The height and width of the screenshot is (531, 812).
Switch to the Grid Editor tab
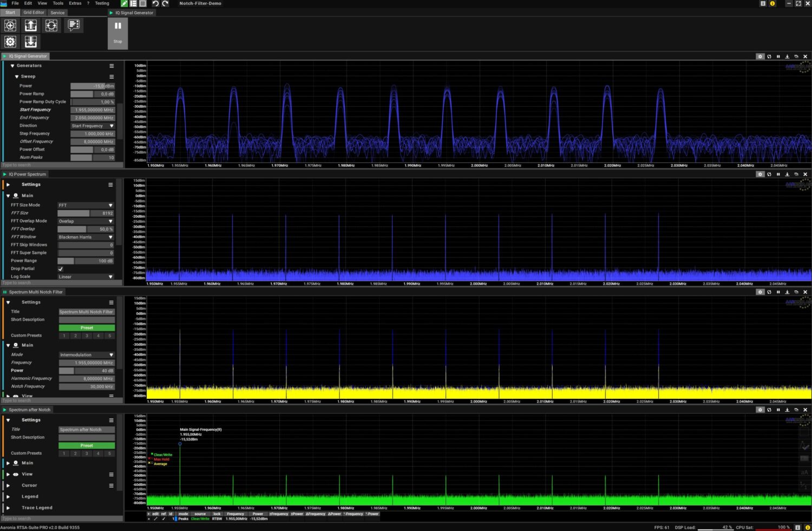(34, 12)
